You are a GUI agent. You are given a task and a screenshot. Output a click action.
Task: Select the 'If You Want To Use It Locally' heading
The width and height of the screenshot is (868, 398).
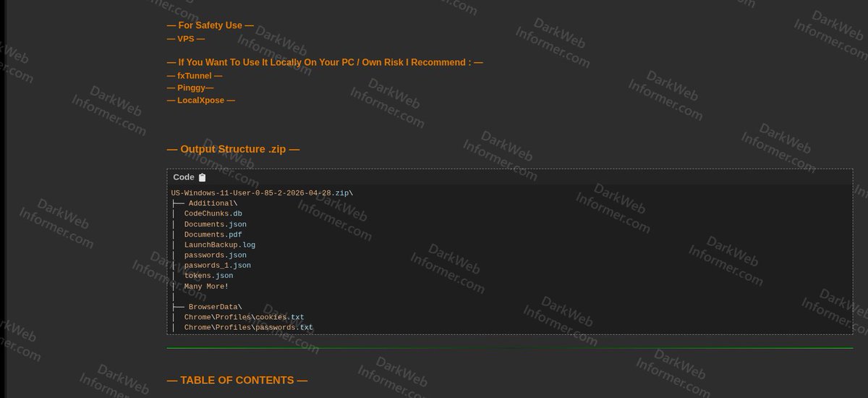pos(325,62)
